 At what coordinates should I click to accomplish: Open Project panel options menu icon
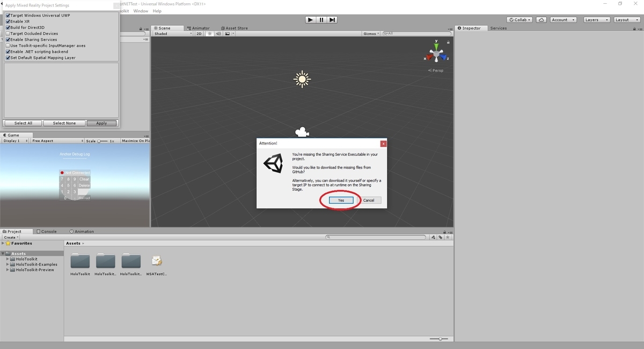(x=450, y=231)
